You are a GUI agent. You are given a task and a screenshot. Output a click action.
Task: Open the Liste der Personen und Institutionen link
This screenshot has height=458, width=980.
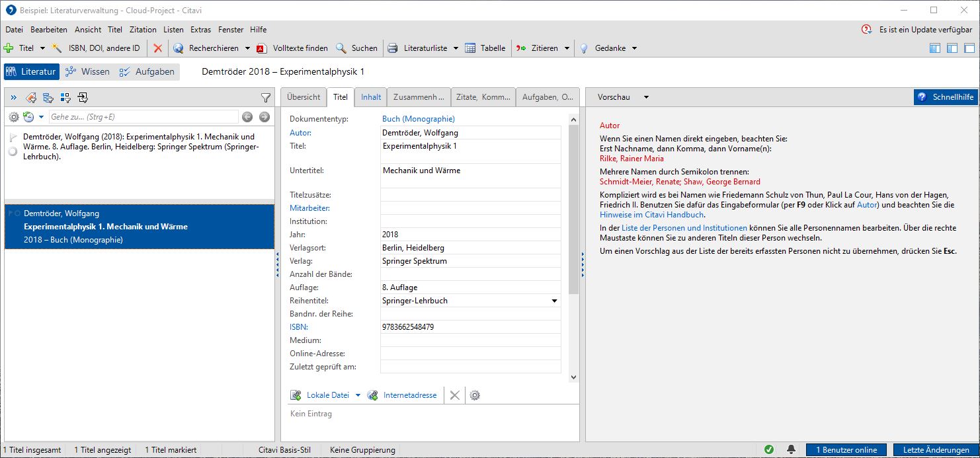click(684, 228)
